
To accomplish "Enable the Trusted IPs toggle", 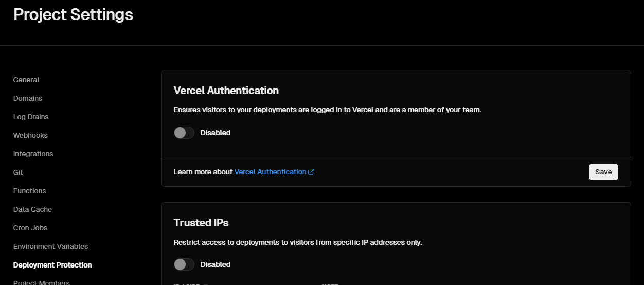I will pos(184,264).
